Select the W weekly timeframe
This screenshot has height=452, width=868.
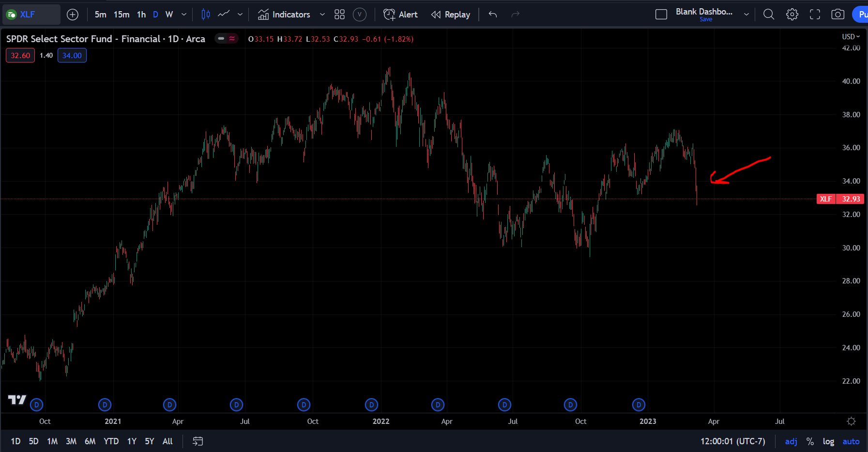coord(169,15)
